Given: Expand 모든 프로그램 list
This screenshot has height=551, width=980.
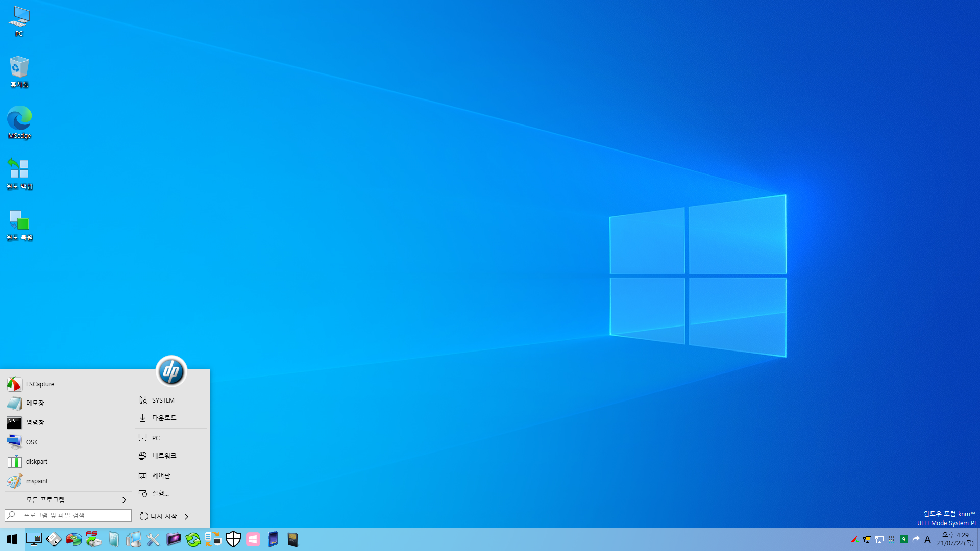Looking at the screenshot, I should (x=67, y=500).
